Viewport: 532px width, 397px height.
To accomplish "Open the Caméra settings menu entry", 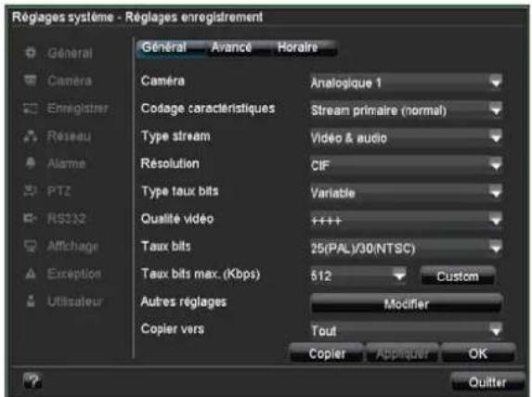I will (x=70, y=81).
